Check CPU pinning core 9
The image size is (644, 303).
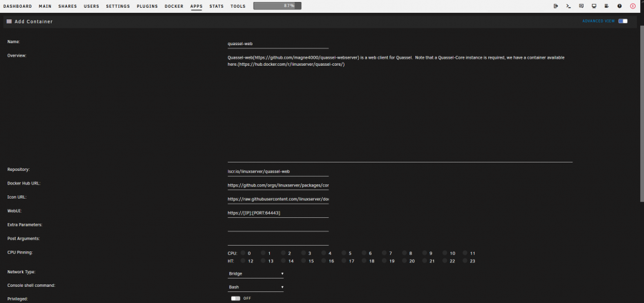click(424, 253)
